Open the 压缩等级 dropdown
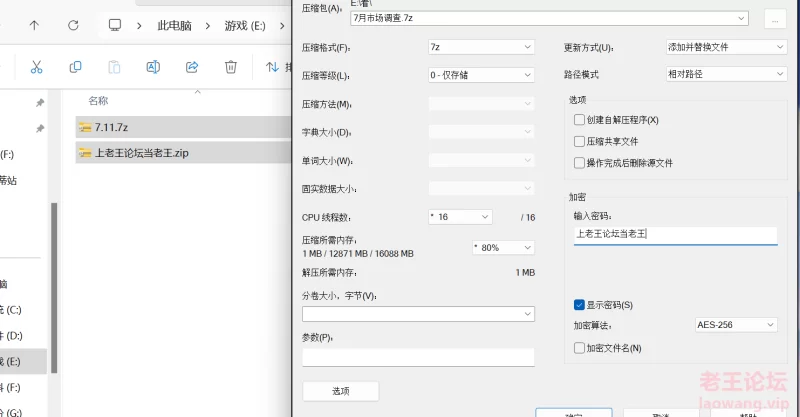This screenshot has width=800, height=417. click(481, 75)
